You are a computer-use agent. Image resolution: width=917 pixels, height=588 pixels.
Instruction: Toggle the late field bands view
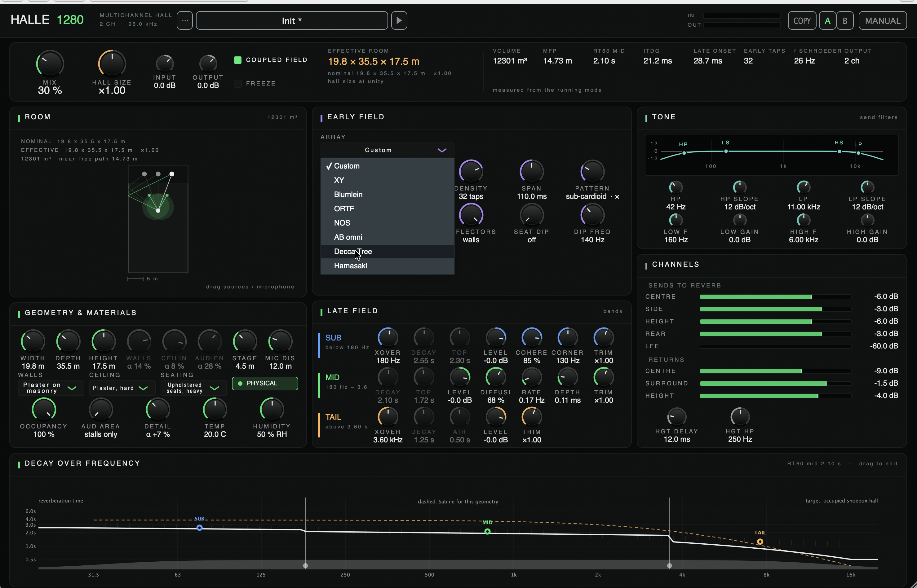(613, 311)
